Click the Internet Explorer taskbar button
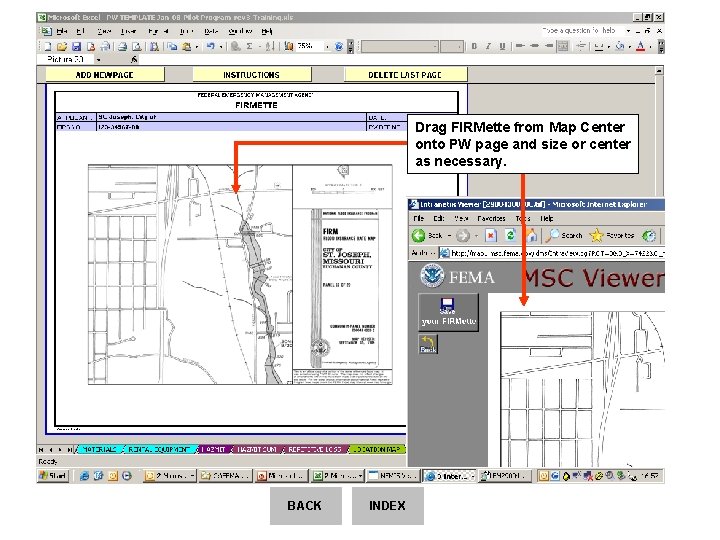 pos(450,476)
